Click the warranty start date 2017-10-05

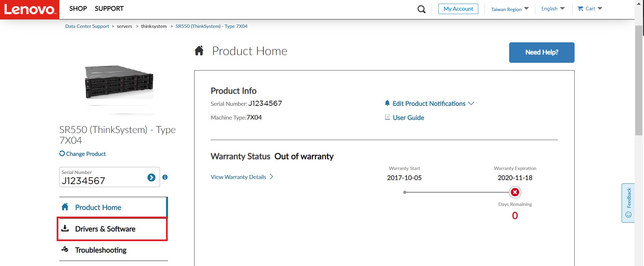pos(404,178)
